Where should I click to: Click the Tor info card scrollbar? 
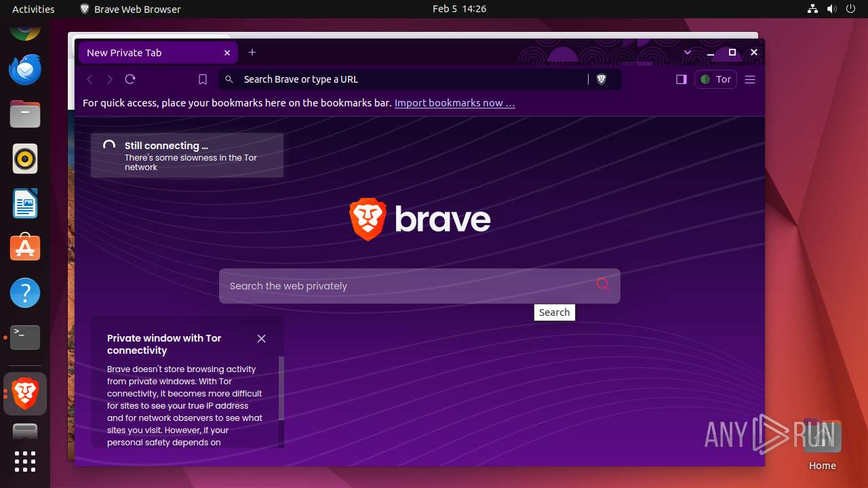tap(281, 389)
